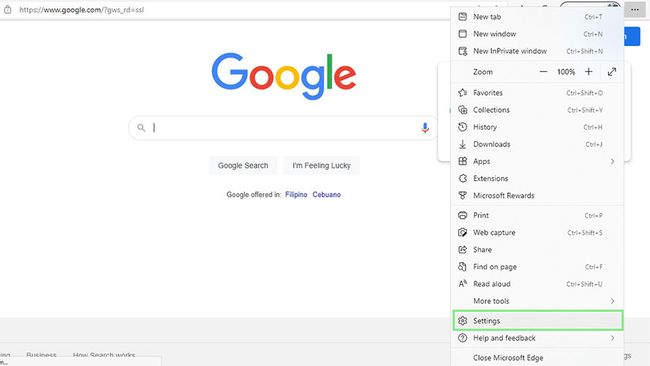Choose New window from the menu
Viewport: 650px width, 366px height.
click(x=537, y=34)
